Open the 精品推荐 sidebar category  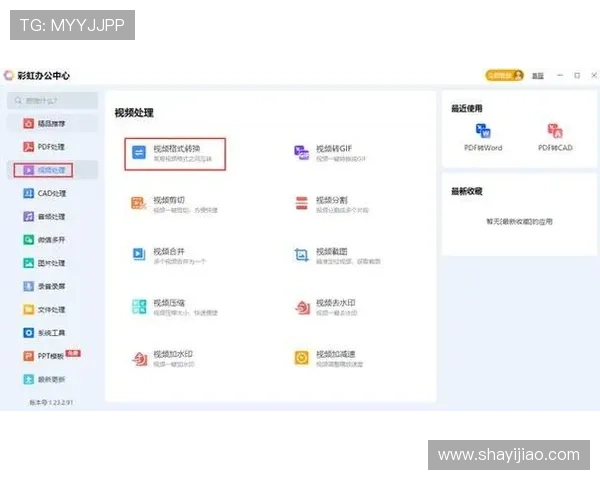pos(52,124)
